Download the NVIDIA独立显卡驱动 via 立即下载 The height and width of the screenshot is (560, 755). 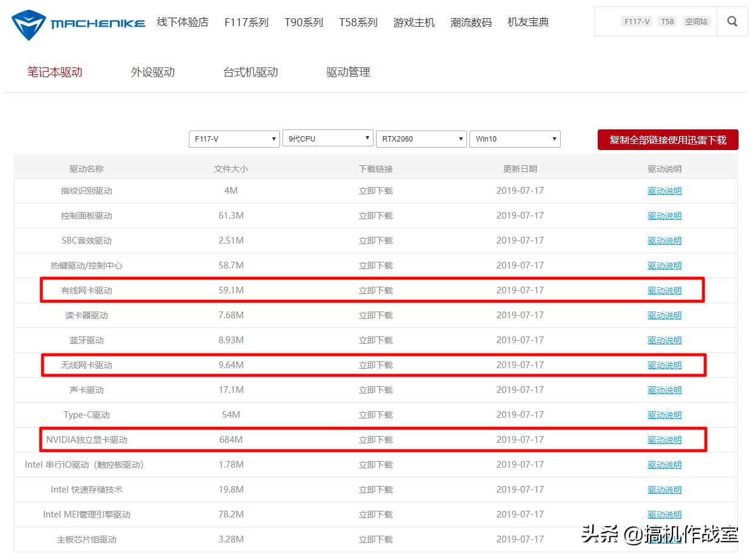tap(375, 439)
